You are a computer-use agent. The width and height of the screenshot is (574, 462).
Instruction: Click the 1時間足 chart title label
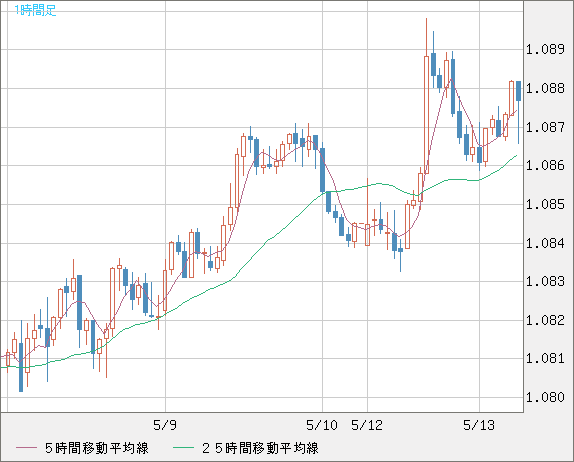coord(35,10)
